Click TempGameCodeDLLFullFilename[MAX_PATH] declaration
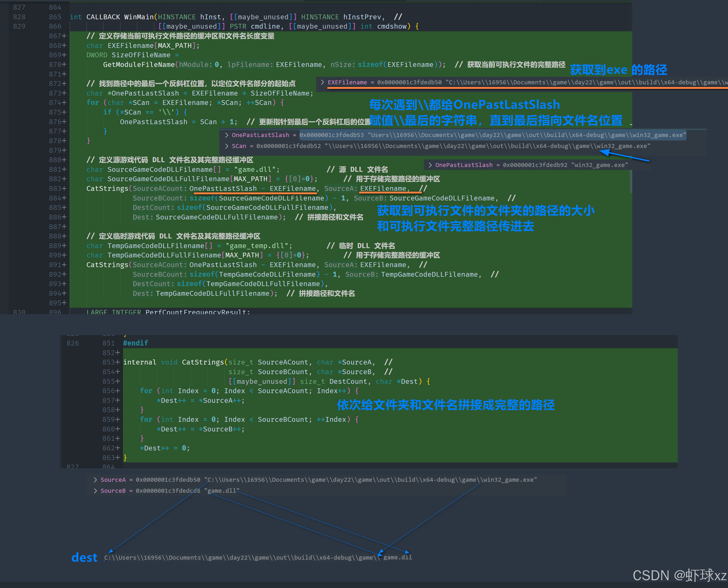This screenshot has width=728, height=588. (198, 255)
